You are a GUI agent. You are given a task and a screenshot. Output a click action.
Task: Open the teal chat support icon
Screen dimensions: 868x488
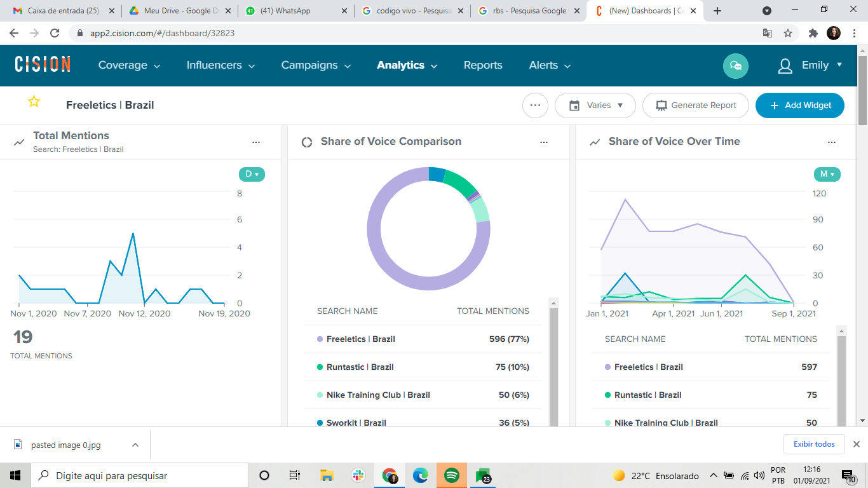click(736, 65)
